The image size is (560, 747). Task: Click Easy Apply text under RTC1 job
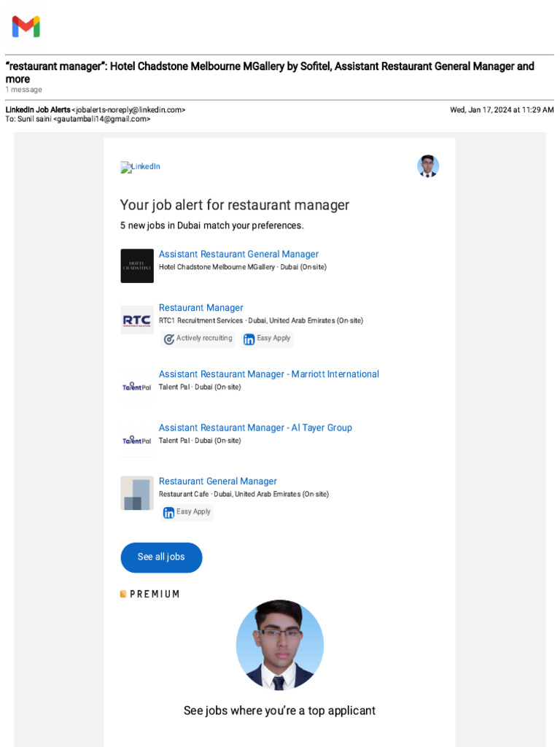273,338
